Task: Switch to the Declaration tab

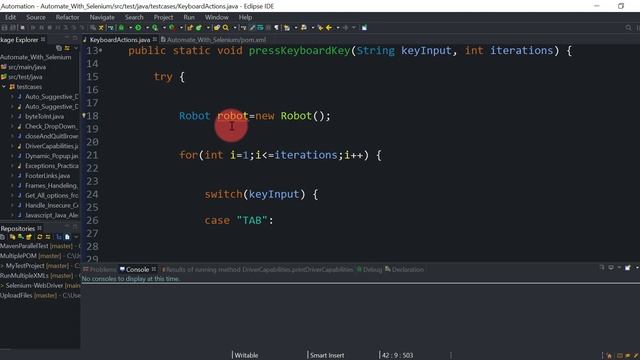Action: (404, 269)
